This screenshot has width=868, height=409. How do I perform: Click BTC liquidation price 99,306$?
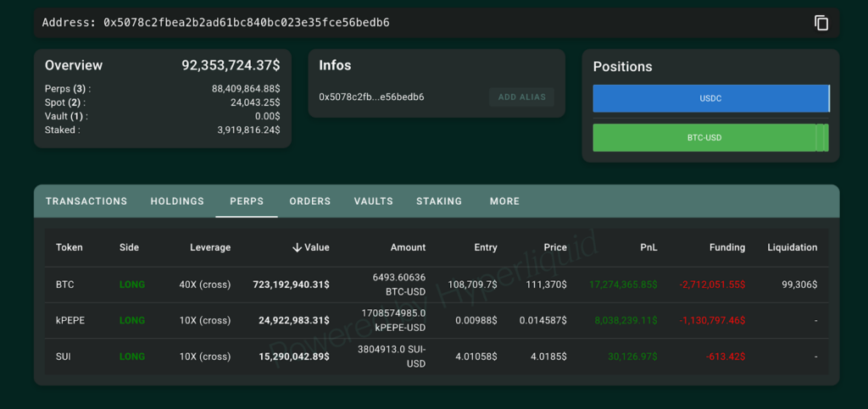(x=799, y=285)
